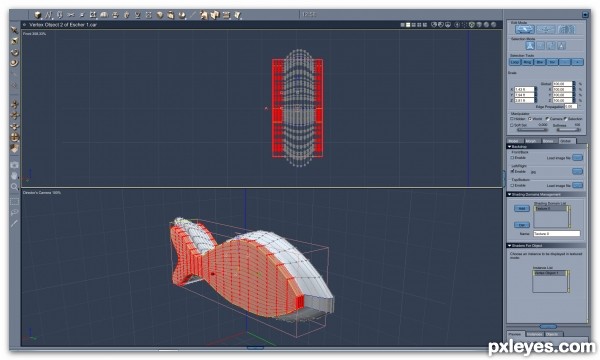The image size is (600, 360).
Task: Select the hand pan tool
Action: [x=14, y=176]
